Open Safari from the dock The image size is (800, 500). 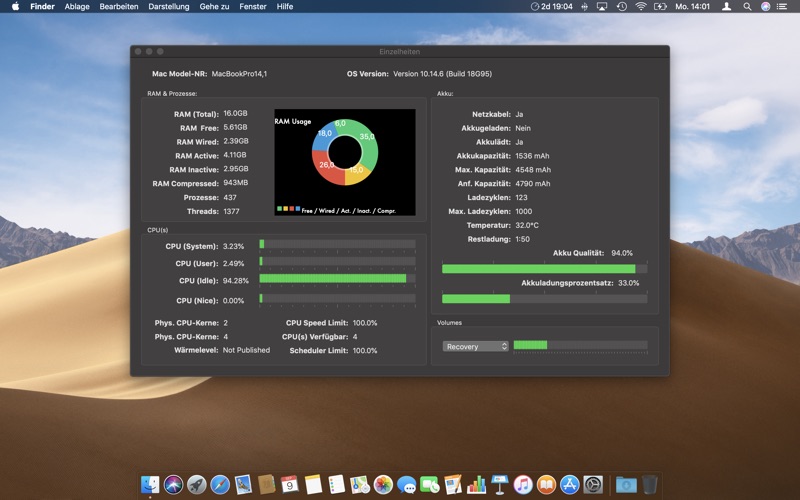click(220, 485)
